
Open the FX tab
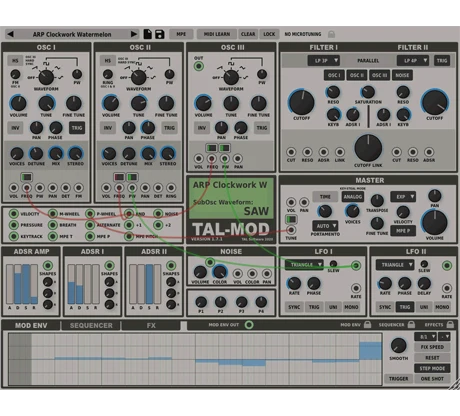(151, 325)
